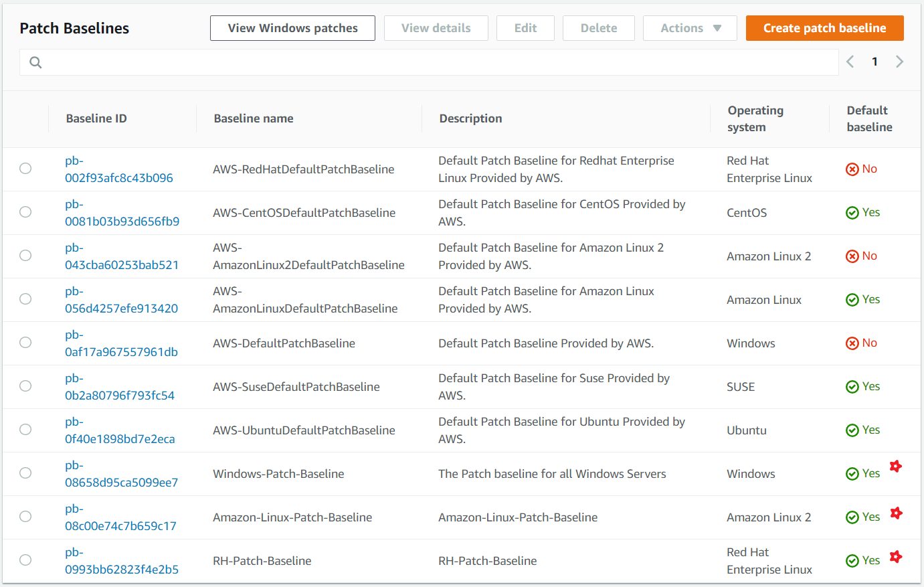Click the Operating system column header
Viewport: 924px width, 587px height.
[755, 118]
